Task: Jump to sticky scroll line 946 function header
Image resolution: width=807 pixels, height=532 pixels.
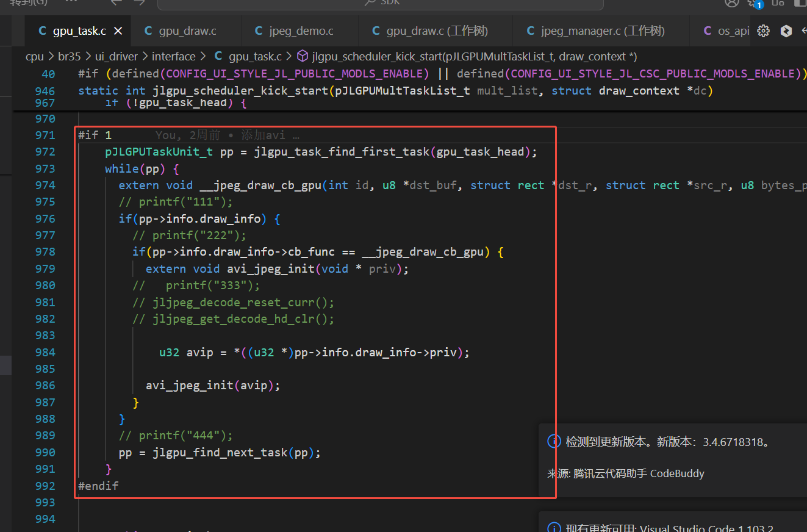Action: point(395,91)
